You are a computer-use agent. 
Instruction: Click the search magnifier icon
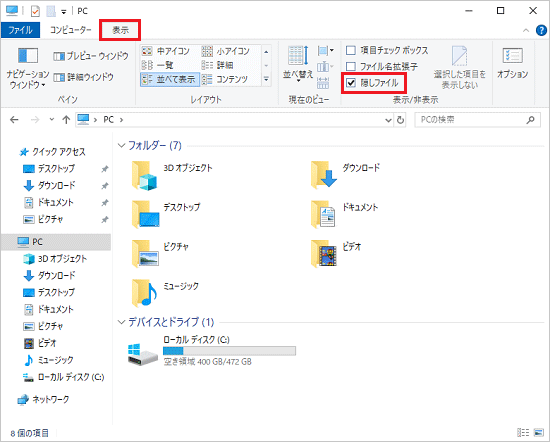[x=530, y=120]
